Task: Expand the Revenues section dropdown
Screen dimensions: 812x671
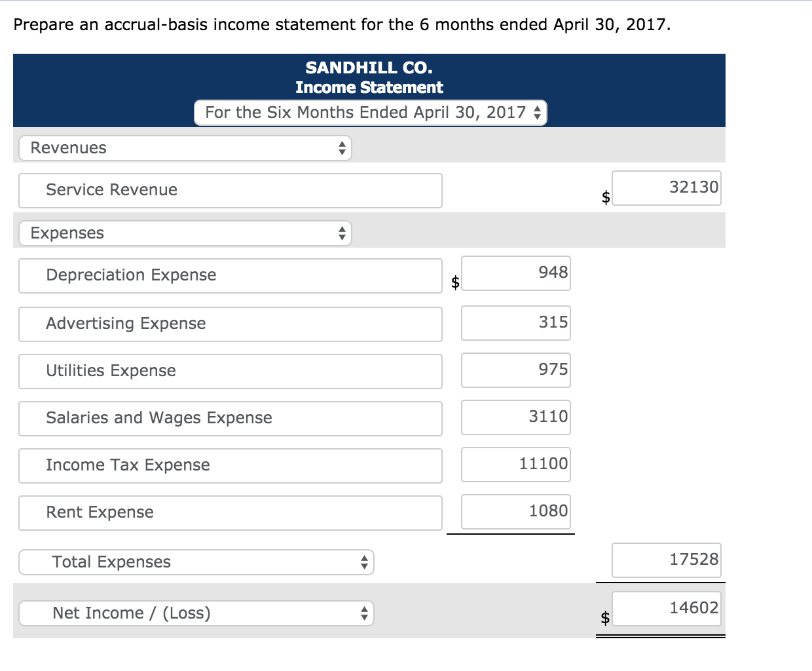Action: pos(185,148)
